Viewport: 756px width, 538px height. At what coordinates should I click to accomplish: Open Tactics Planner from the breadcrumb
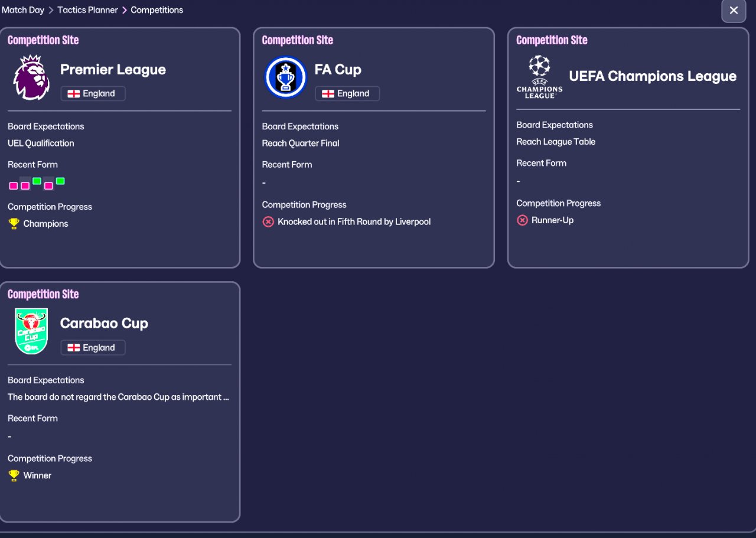point(87,10)
